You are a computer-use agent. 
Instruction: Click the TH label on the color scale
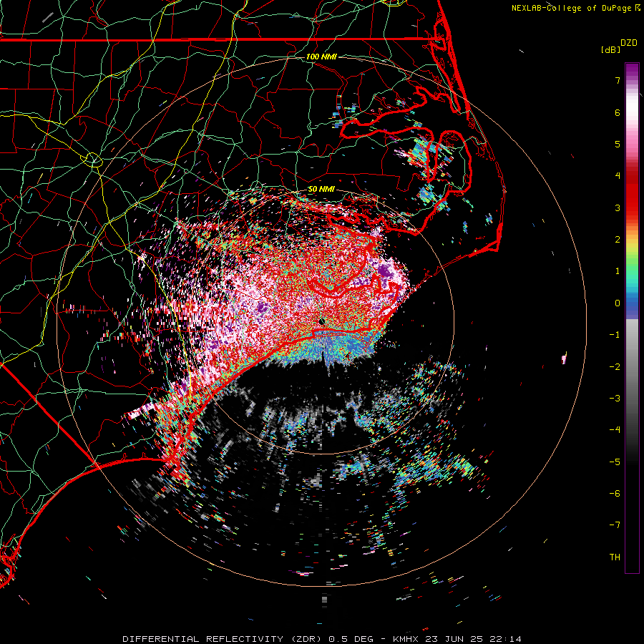[x=615, y=557]
